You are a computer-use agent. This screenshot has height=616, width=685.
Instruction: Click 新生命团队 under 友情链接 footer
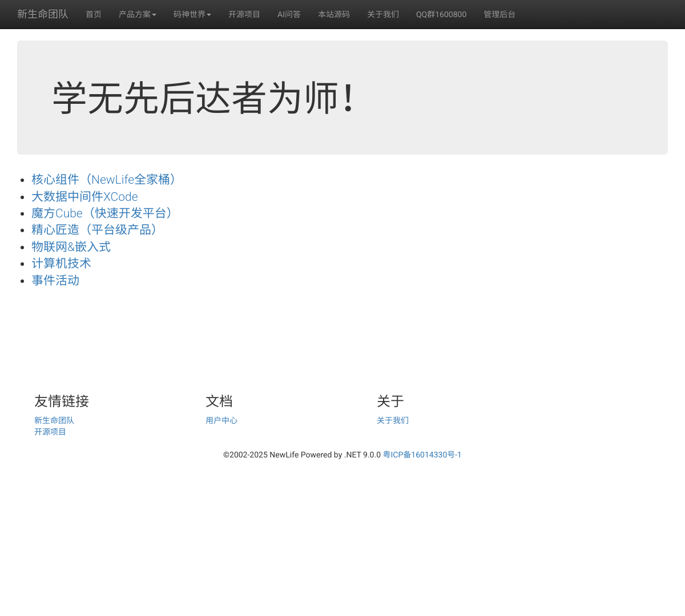pyautogui.click(x=54, y=420)
